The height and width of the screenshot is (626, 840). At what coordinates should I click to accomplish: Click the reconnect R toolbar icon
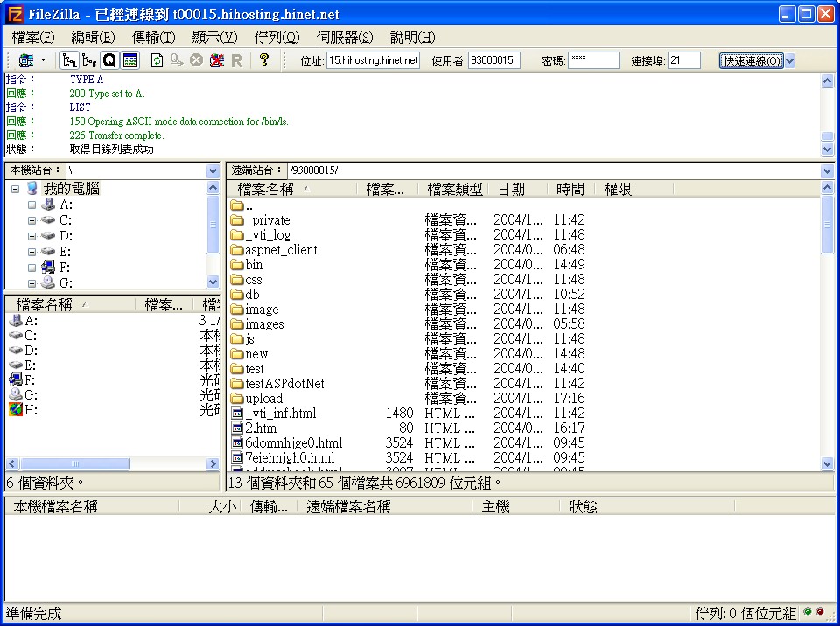pos(236,60)
